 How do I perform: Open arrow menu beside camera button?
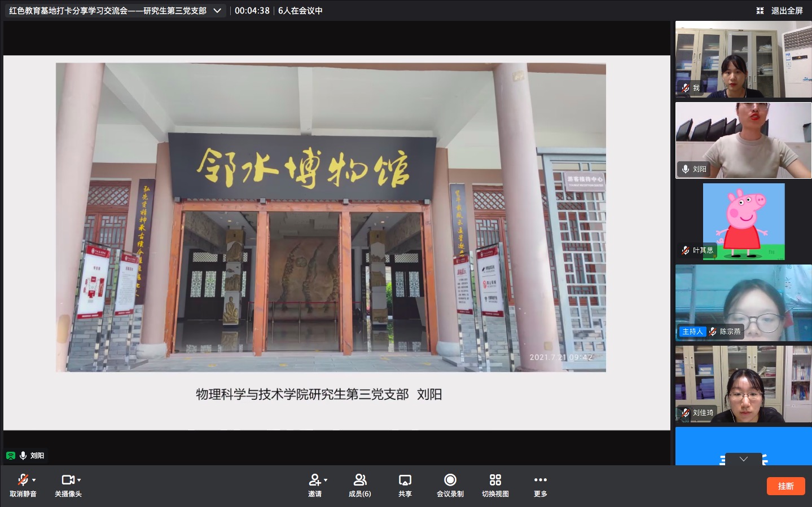pos(80,480)
